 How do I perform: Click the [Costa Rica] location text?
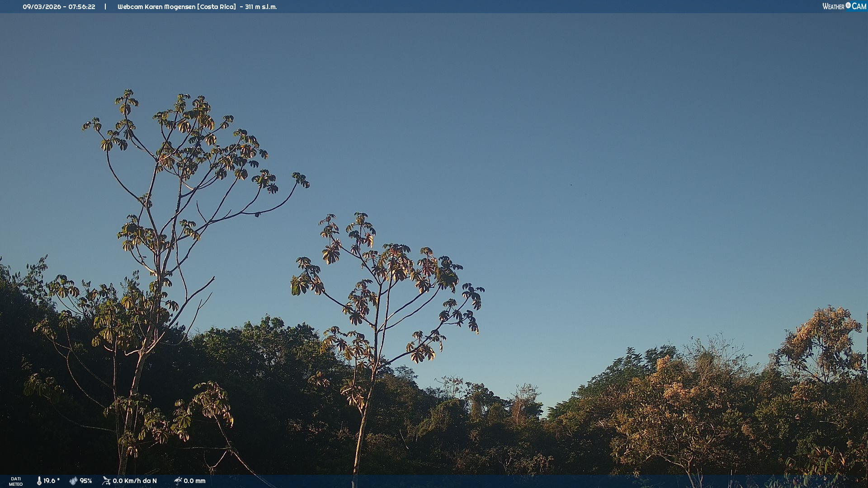coord(217,7)
